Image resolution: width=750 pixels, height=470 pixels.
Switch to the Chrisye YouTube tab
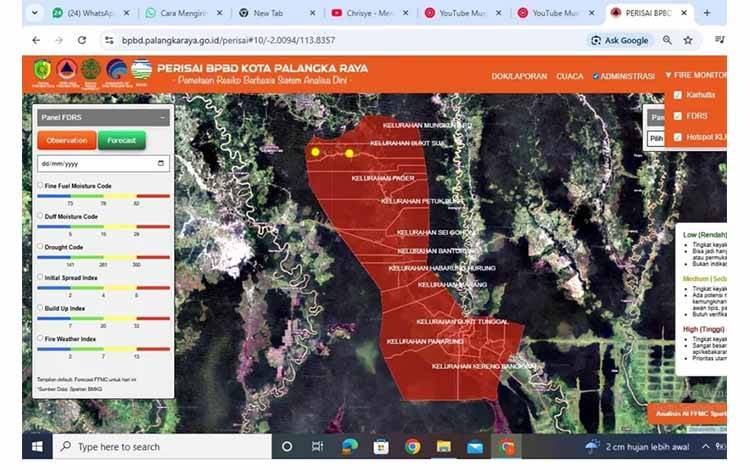(x=370, y=13)
